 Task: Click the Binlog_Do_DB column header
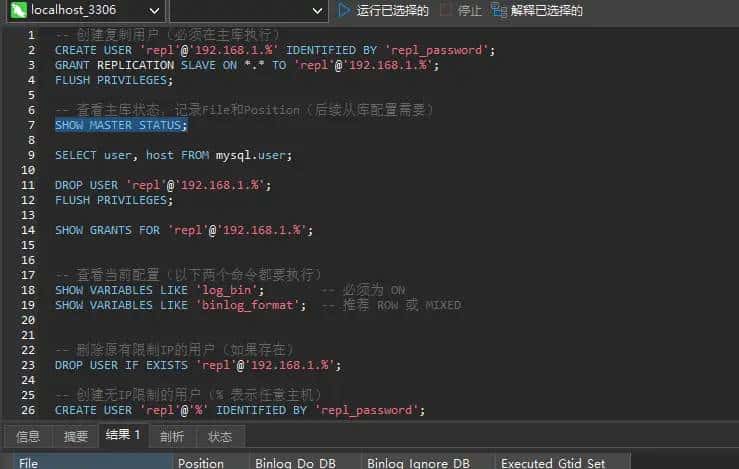click(x=305, y=462)
